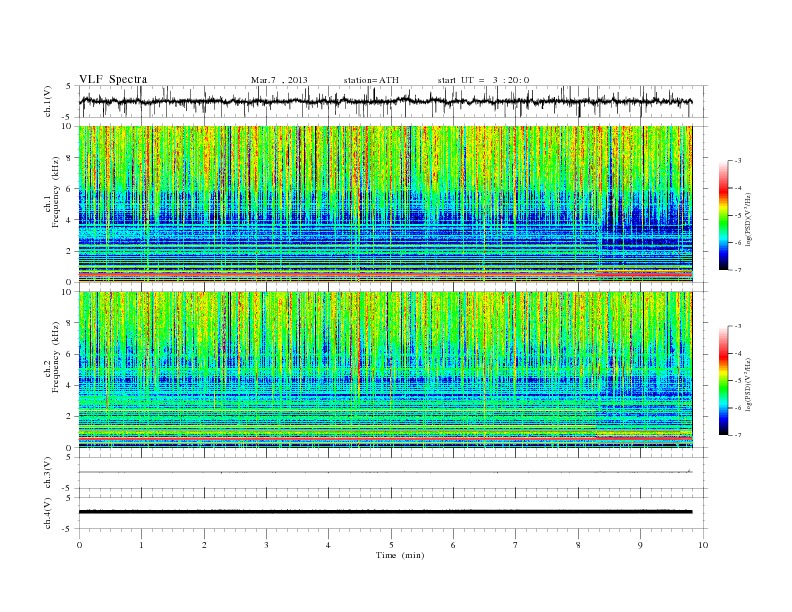Click the ch.1 spectrogram color bar
792x612 pixels.
[723, 215]
